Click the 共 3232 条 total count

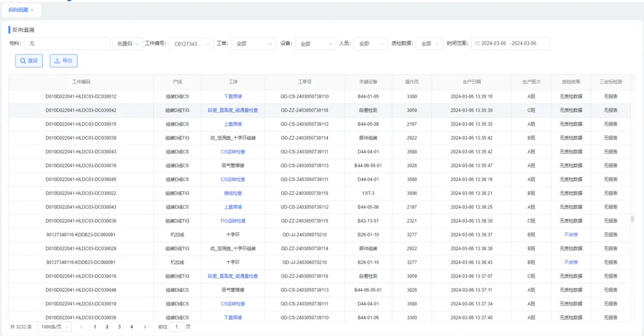[21, 327]
